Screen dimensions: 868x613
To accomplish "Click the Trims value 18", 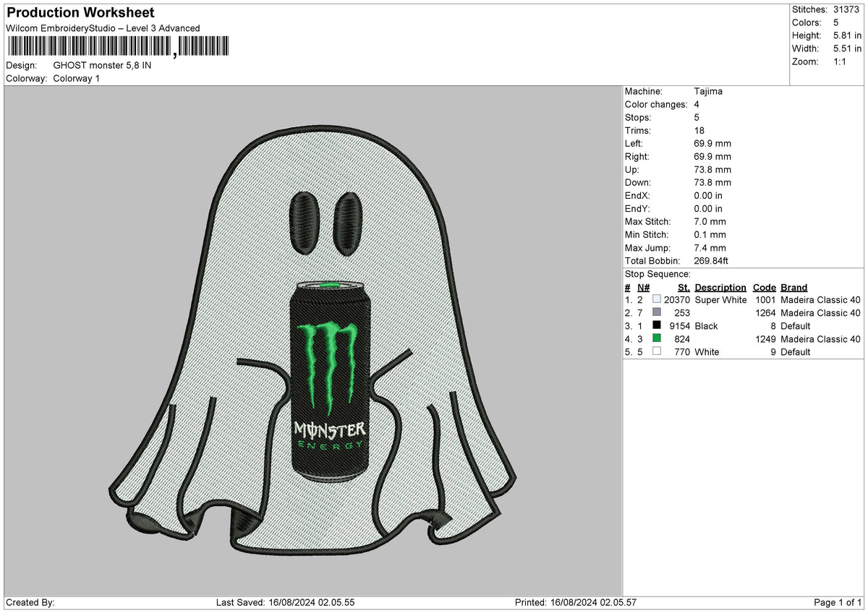I will 699,130.
